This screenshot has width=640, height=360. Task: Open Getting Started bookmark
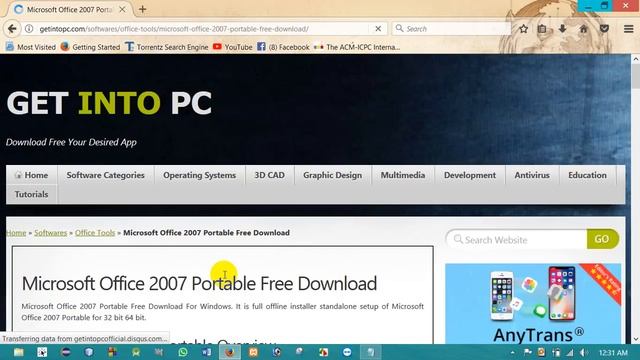pos(90,47)
